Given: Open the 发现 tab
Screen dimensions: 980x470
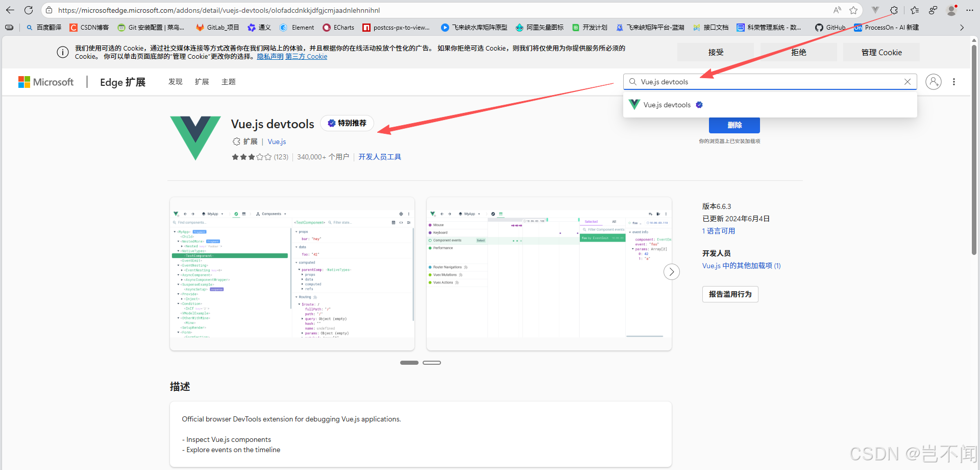Looking at the screenshot, I should click(175, 82).
